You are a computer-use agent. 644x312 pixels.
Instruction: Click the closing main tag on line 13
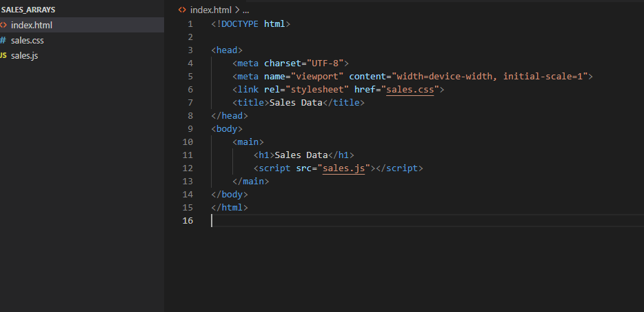click(250, 182)
